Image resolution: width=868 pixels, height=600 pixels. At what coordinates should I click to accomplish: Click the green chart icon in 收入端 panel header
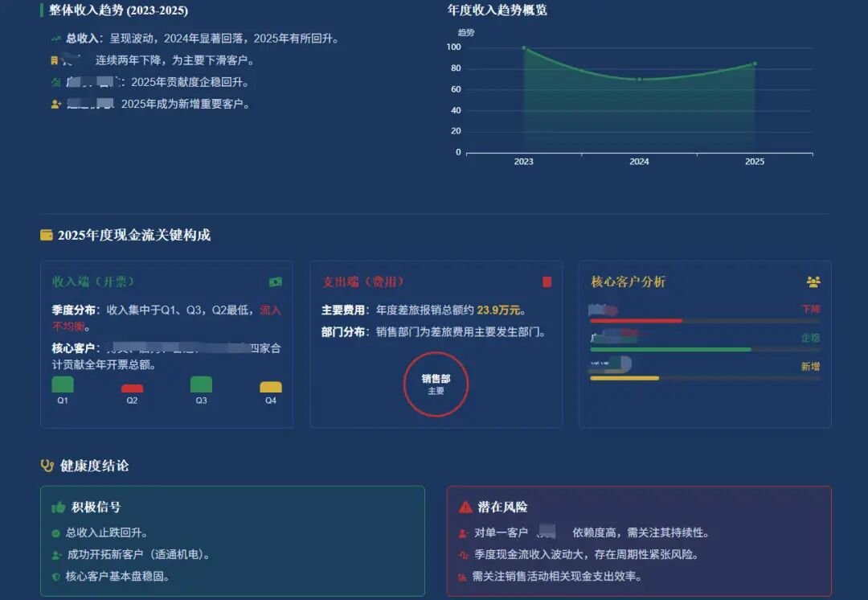click(x=275, y=283)
